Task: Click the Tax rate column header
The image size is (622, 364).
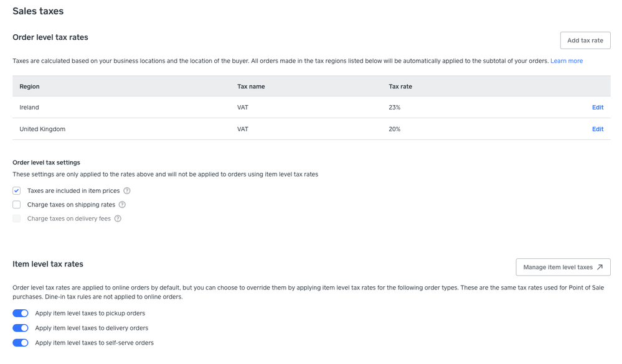Action: (x=400, y=86)
